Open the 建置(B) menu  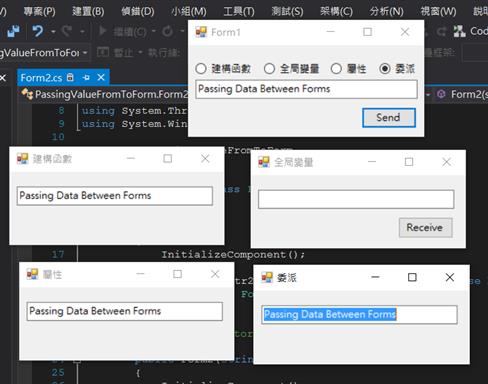tap(88, 12)
